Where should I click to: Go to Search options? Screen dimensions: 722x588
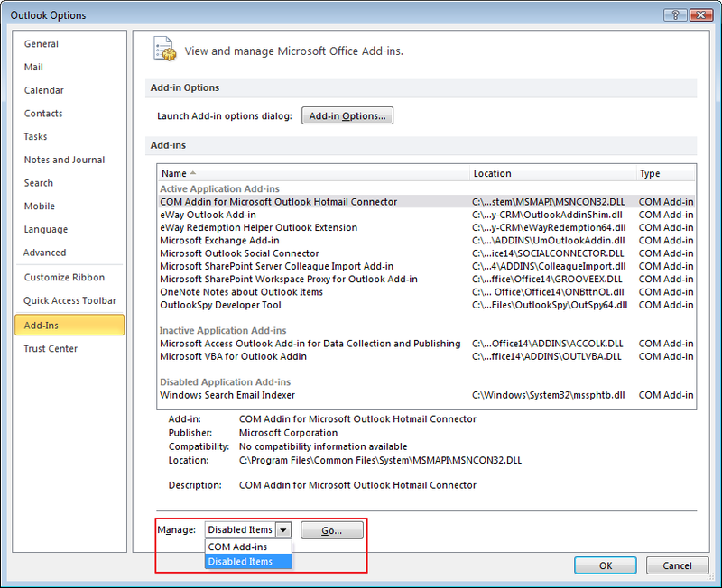(x=69, y=183)
